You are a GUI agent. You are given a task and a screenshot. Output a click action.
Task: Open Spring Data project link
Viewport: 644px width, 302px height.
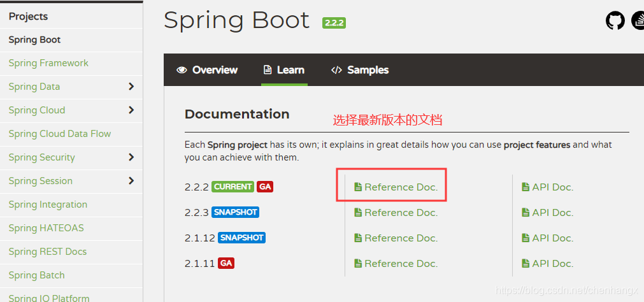coord(34,87)
